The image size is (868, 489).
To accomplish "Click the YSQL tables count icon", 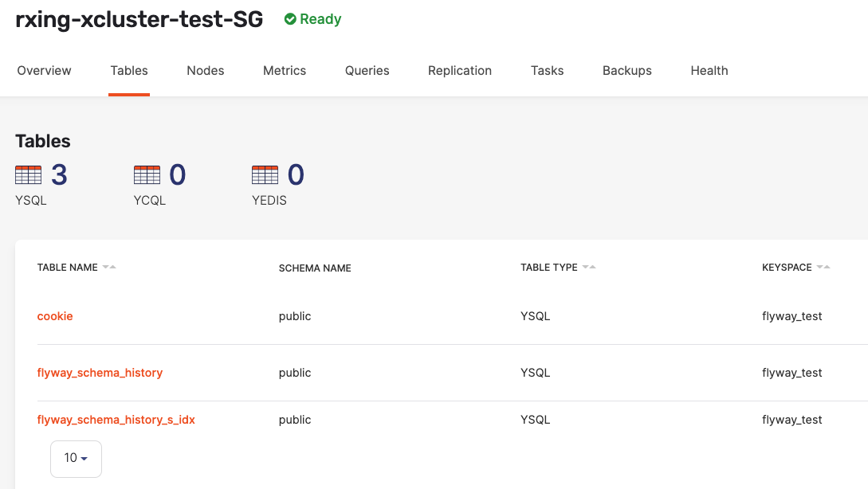I will point(27,174).
